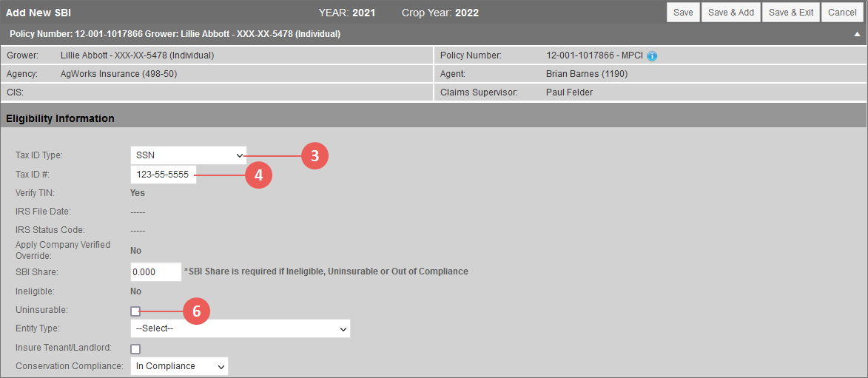Click the Add New SBI title
The width and height of the screenshot is (868, 378).
click(x=38, y=12)
